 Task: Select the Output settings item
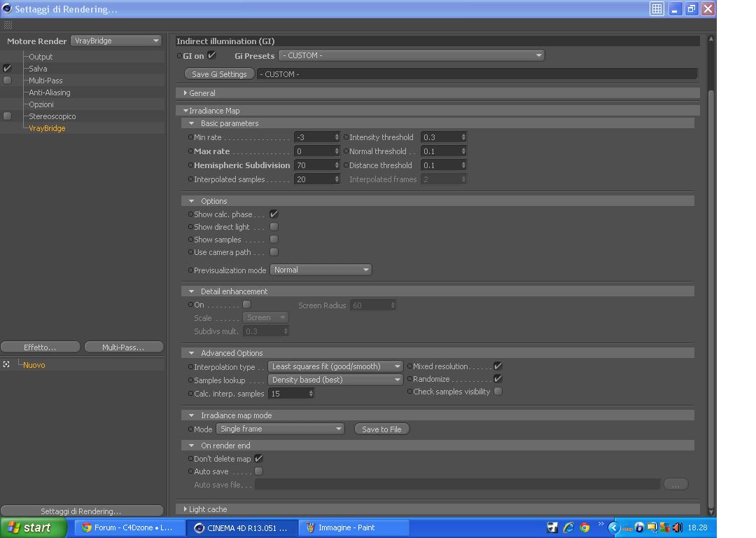(41, 57)
